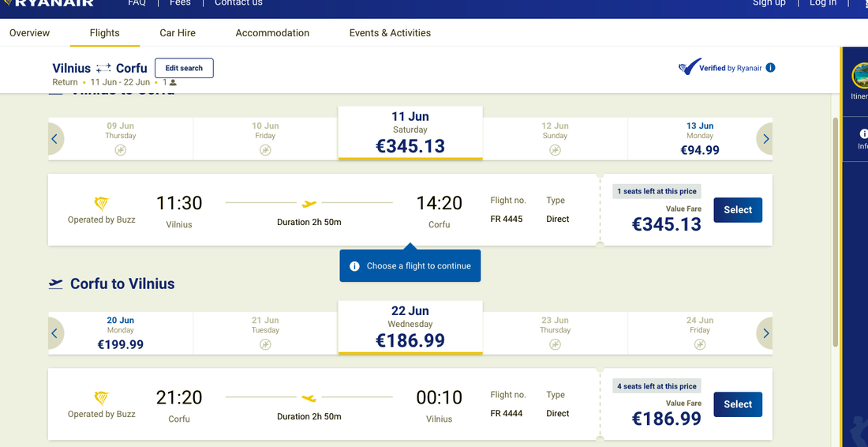This screenshot has height=447, width=868.
Task: Open the Accommodation tab
Action: tap(272, 33)
